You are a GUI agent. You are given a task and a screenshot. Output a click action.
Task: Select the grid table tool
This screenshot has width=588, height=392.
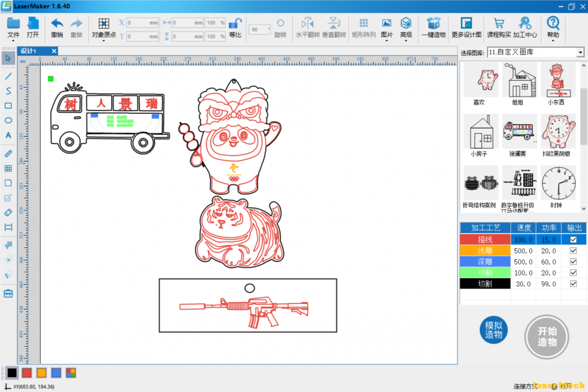click(8, 168)
